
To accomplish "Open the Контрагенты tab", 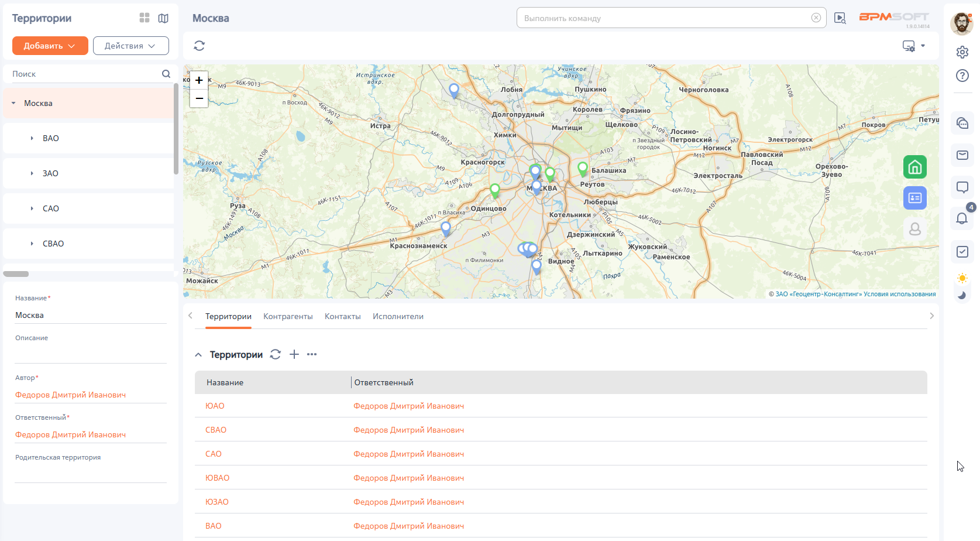I will click(x=288, y=316).
